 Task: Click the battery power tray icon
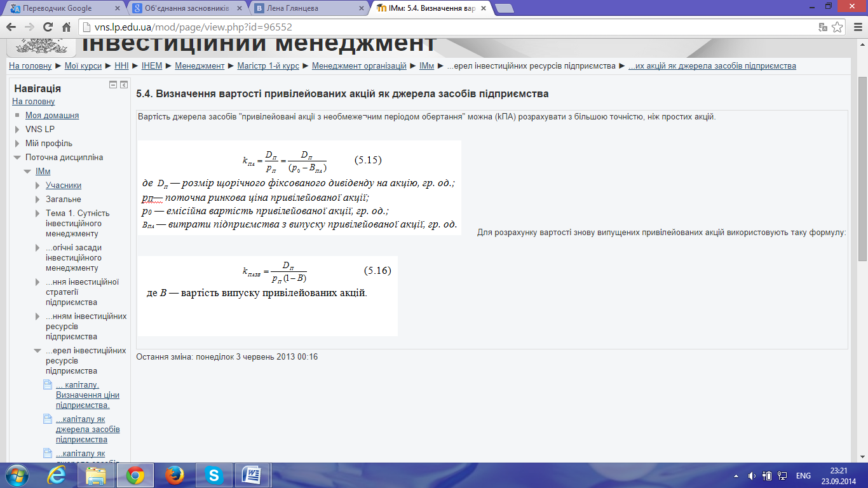point(767,475)
